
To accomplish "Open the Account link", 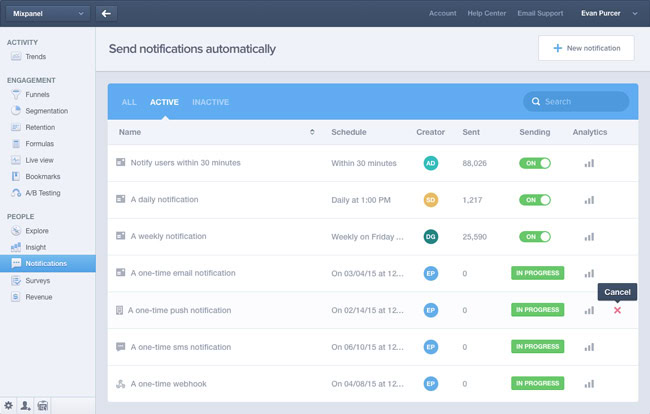I will point(442,13).
